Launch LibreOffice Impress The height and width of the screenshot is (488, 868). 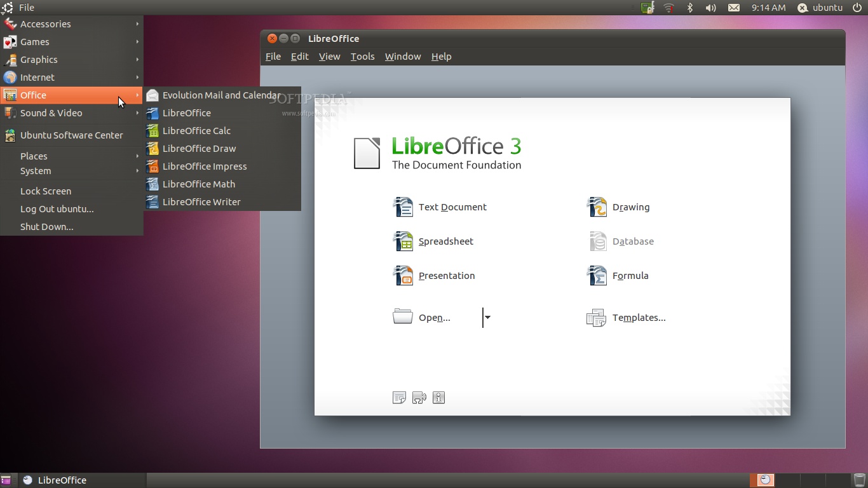click(222, 166)
